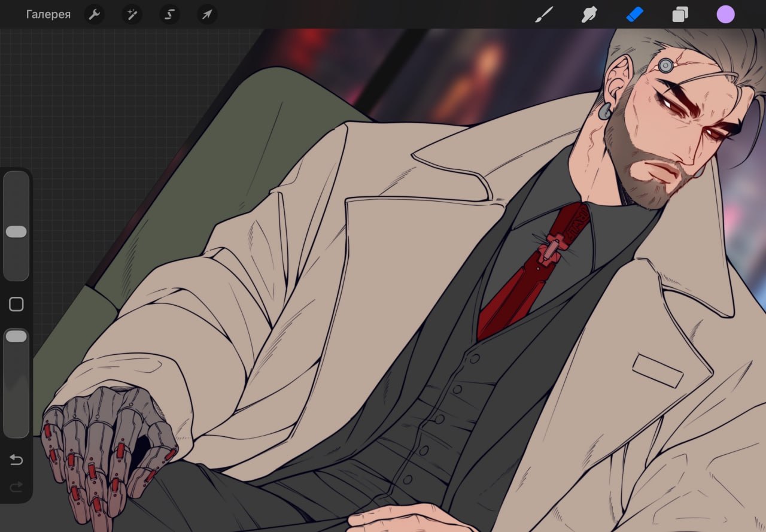Redo the last undone action
Viewport: 766px width, 532px height.
coord(16,487)
